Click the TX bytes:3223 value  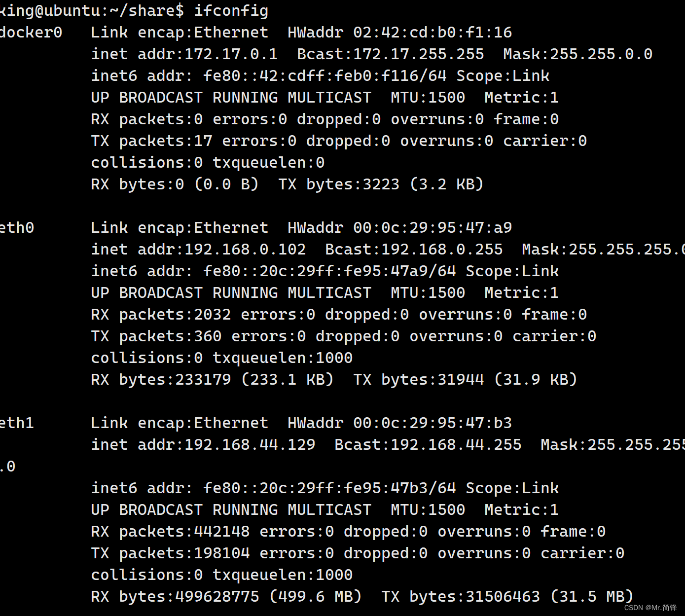coord(339,184)
